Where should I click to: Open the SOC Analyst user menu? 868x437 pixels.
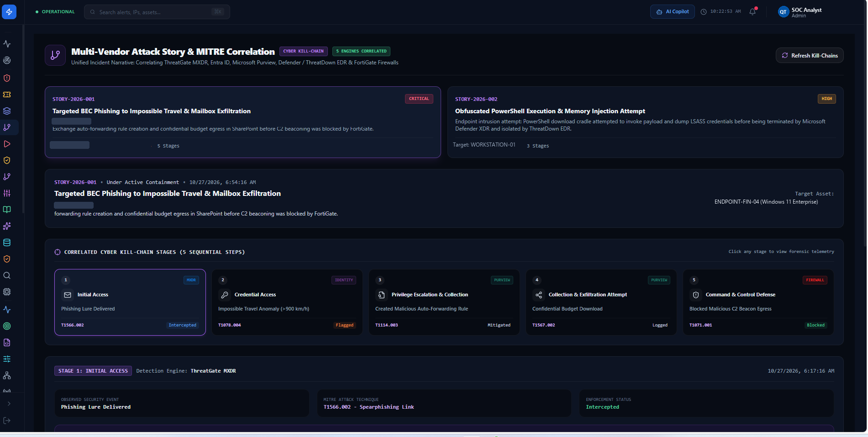click(x=800, y=12)
